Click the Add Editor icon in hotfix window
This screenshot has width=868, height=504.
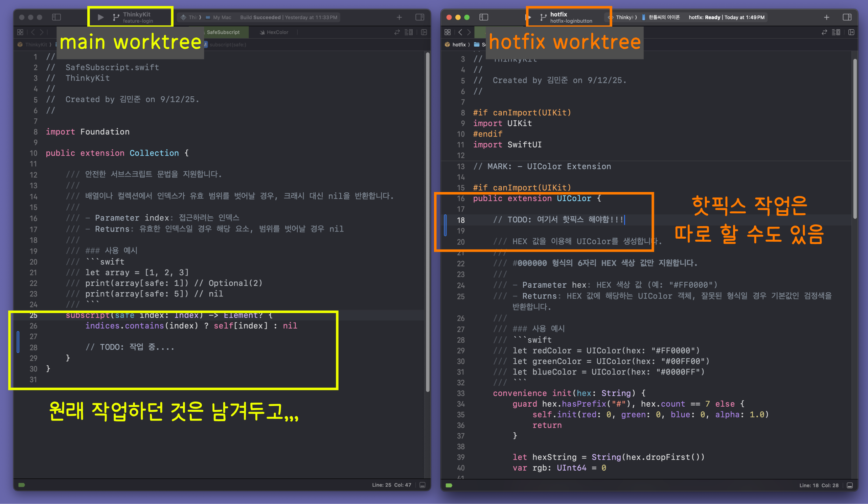[x=851, y=32]
